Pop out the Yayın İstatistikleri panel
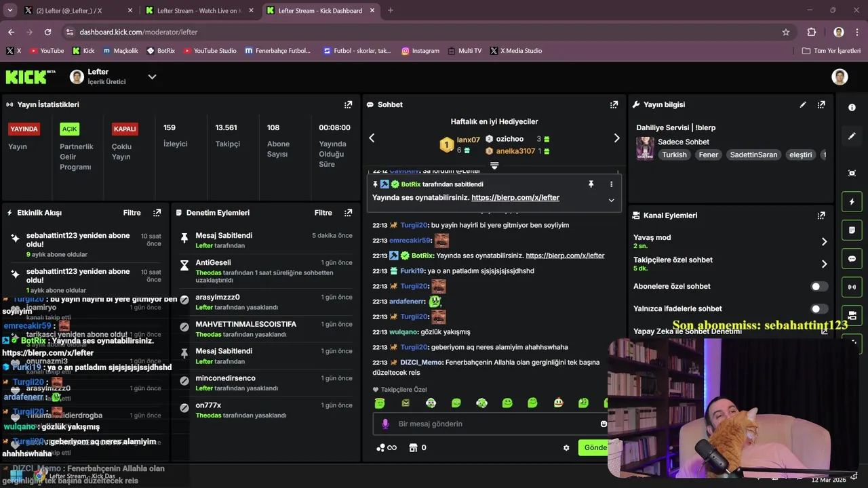This screenshot has width=868, height=488. point(348,104)
